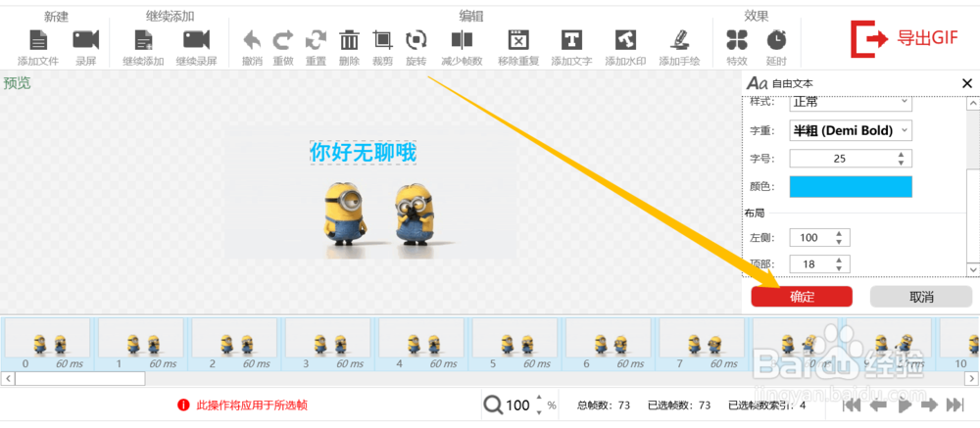Click the 重置 reset icon

pyautogui.click(x=317, y=40)
